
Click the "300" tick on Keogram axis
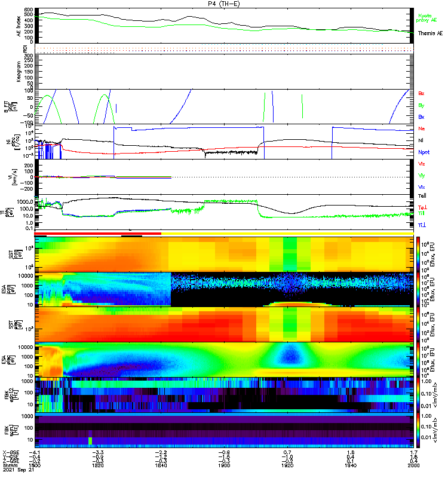click(29, 55)
